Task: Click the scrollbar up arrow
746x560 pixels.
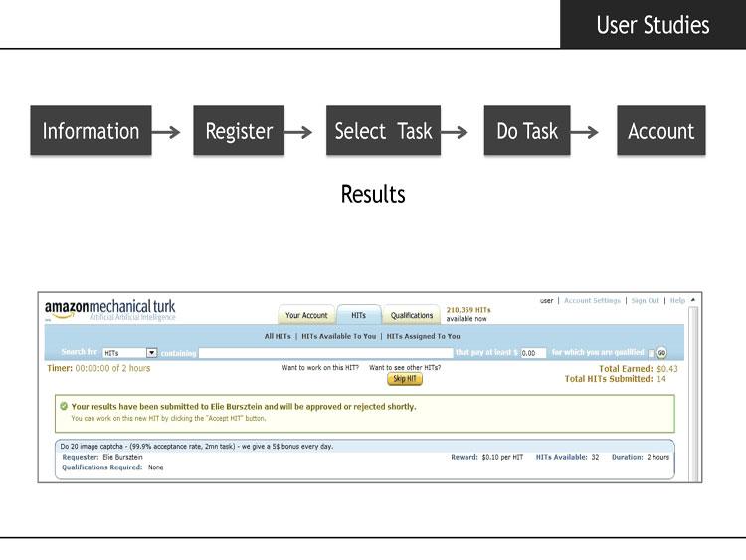Action: (x=693, y=300)
